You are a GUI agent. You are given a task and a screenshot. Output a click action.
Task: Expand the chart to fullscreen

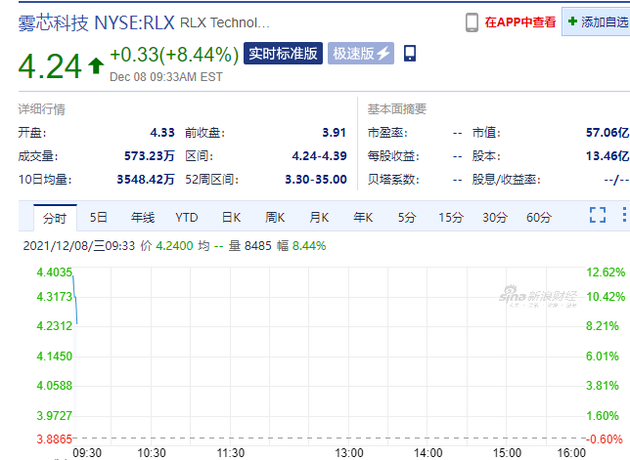click(597, 215)
